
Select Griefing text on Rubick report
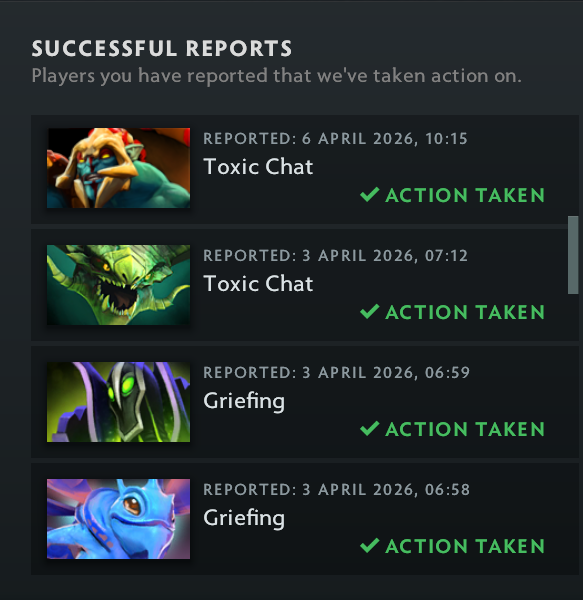point(244,402)
